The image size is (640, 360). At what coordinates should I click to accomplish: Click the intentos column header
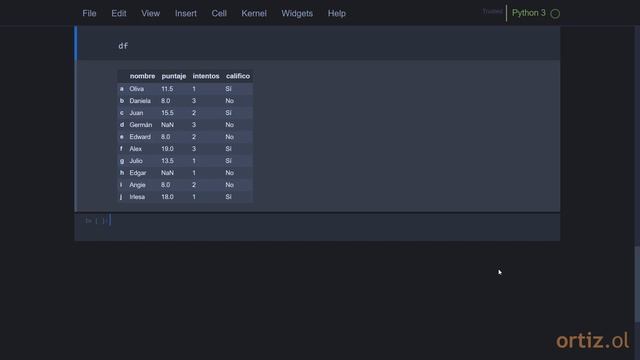(x=206, y=76)
